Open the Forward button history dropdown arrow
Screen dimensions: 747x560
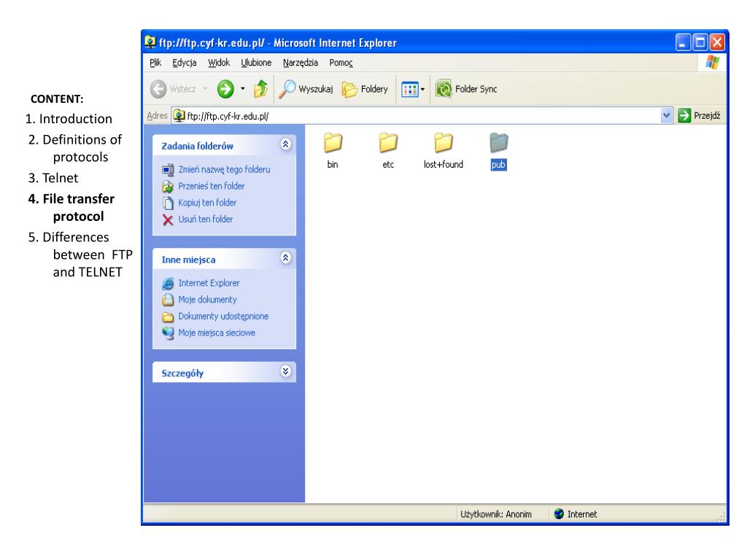point(242,88)
